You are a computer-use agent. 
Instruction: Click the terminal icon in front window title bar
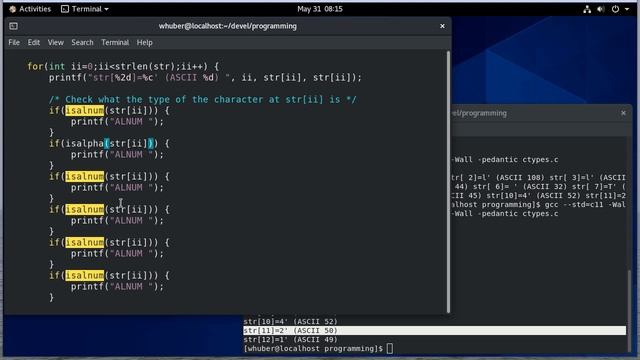[x=13, y=26]
